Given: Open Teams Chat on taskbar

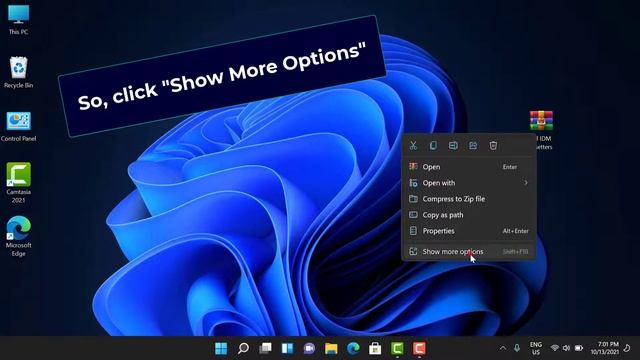Looking at the screenshot, I should (309, 349).
